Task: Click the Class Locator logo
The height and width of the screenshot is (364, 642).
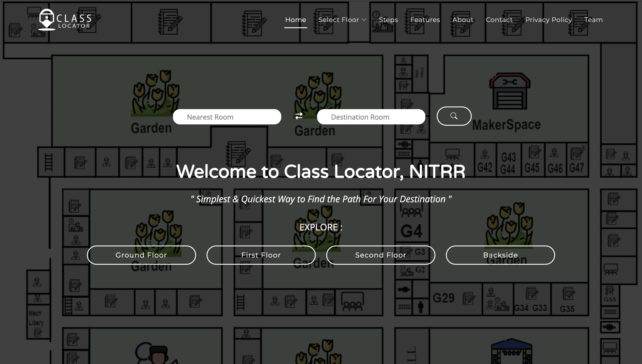Action: coord(65,20)
